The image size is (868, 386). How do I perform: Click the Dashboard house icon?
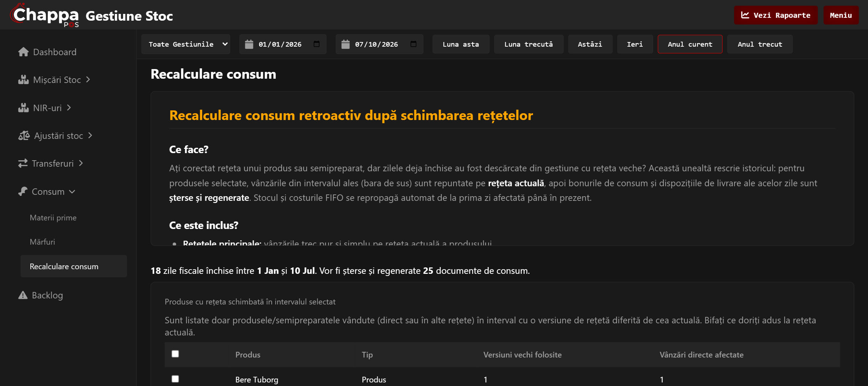click(x=24, y=52)
